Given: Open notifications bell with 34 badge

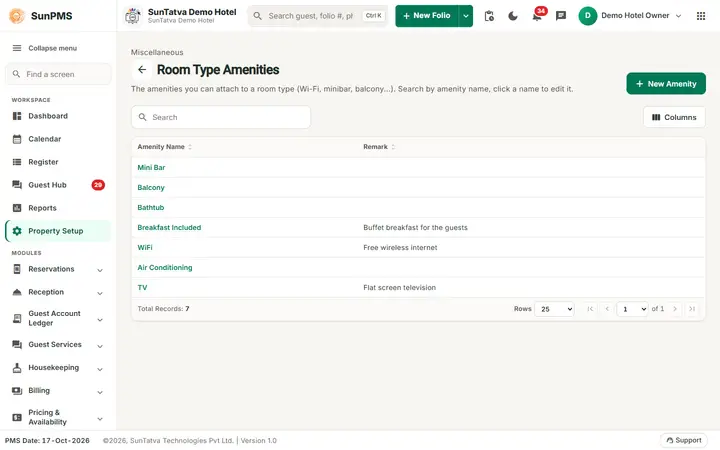Looking at the screenshot, I should 537,16.
